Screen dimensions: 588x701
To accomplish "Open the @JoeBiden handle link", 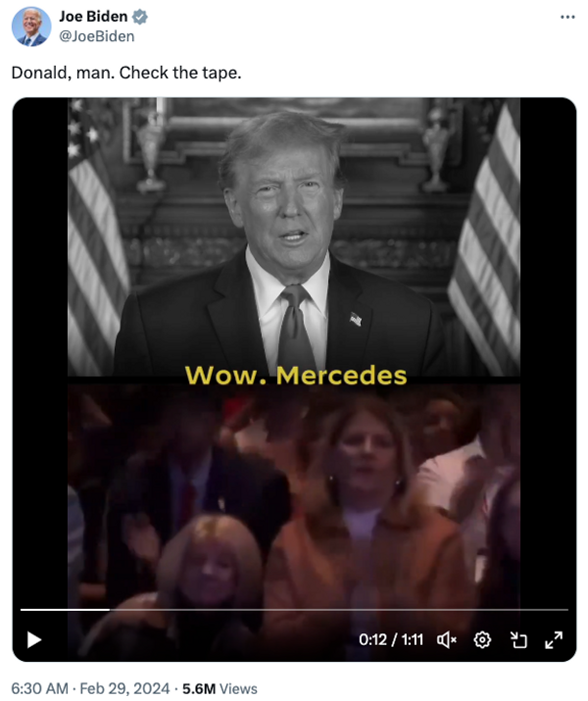I will [96, 36].
